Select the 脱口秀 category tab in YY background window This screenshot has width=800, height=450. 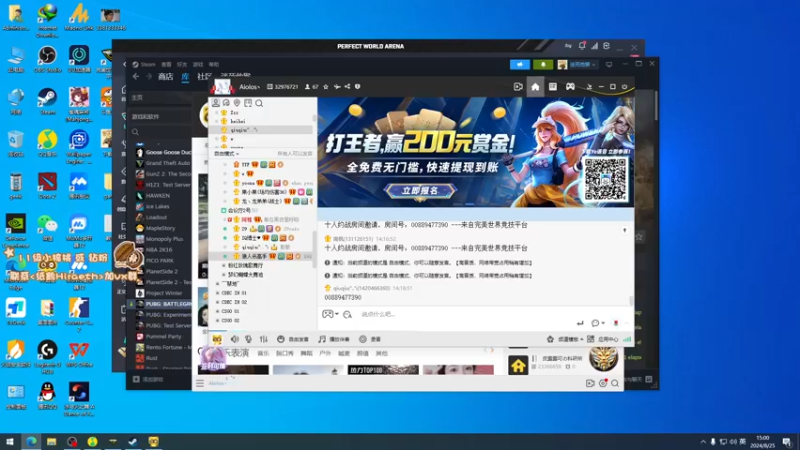[x=285, y=354]
